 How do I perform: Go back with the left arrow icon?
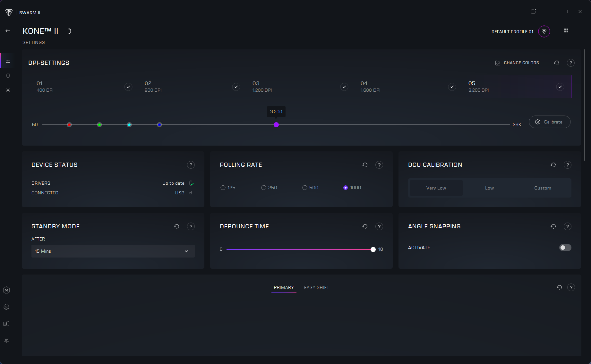pyautogui.click(x=8, y=31)
